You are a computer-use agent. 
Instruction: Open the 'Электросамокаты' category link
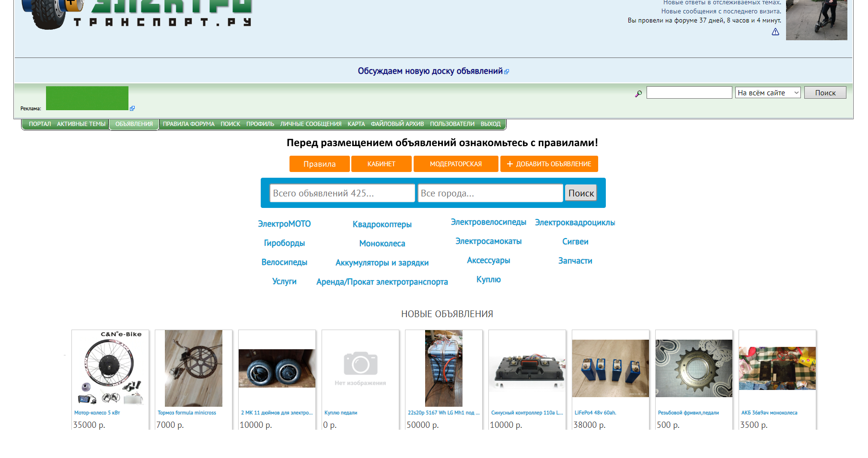[488, 241]
